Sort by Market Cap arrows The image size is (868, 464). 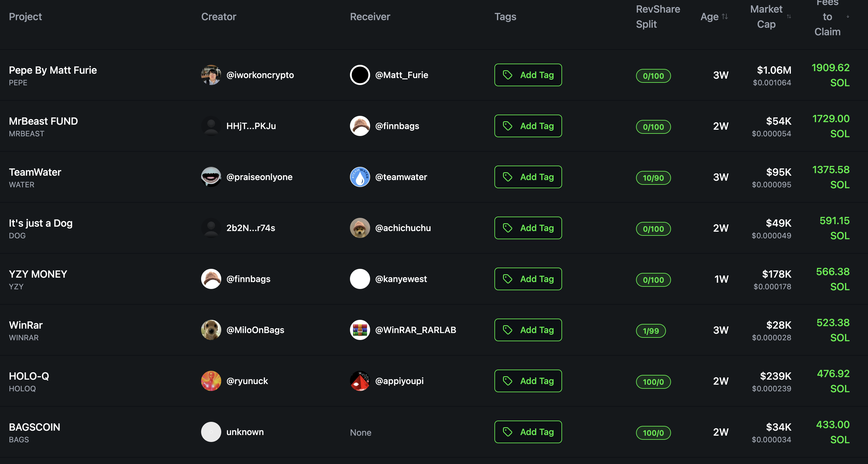point(788,16)
